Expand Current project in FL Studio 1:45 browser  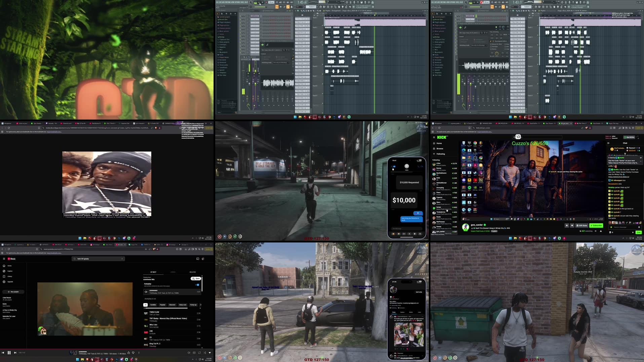[x=224, y=17]
